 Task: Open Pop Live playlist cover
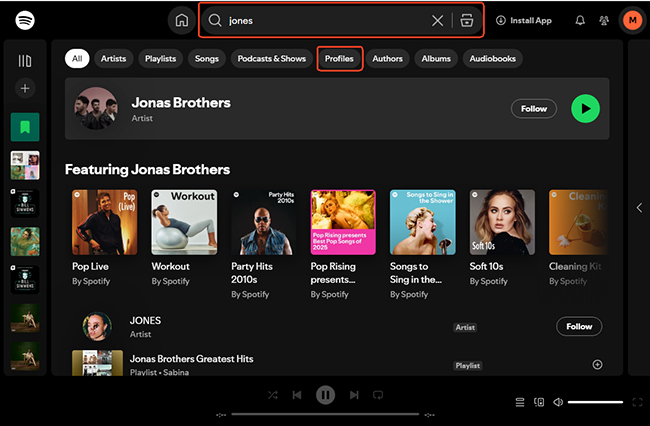(x=104, y=222)
